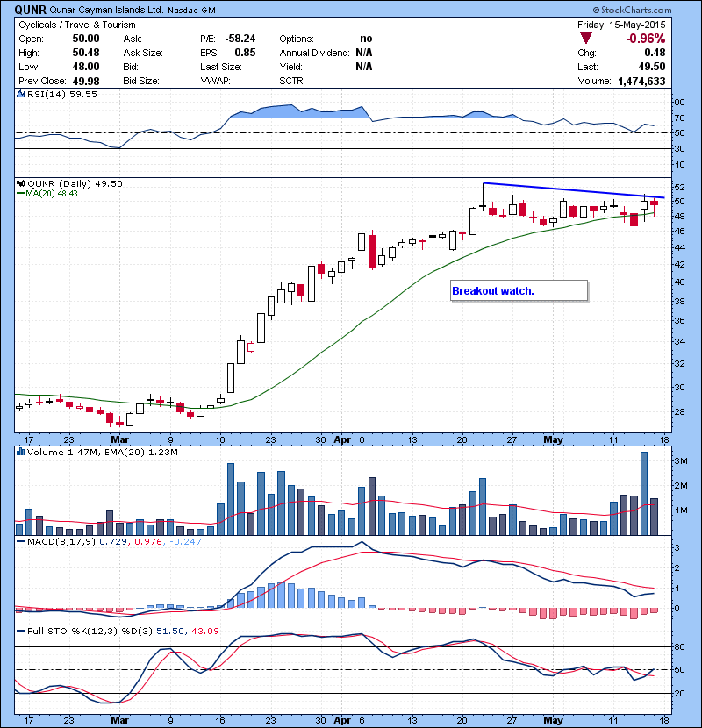Click the MACD(8,17,9) label
The width and height of the screenshot is (702, 728).
tap(62, 542)
